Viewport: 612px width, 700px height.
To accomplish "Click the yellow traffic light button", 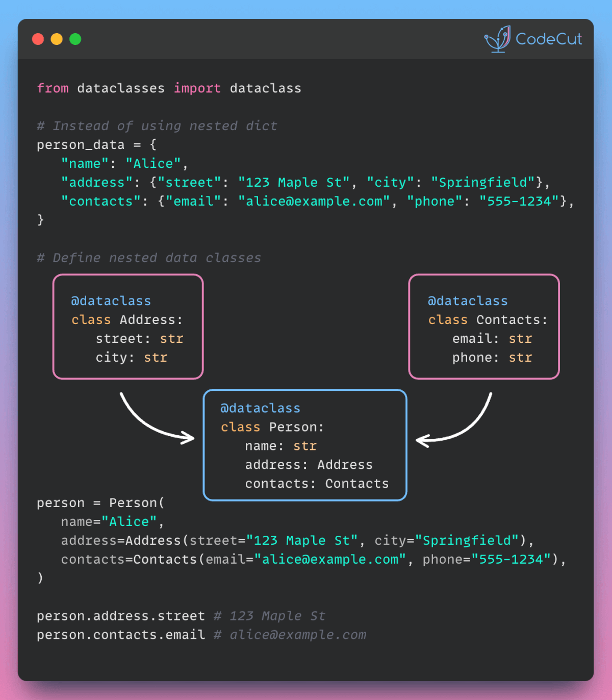I will click(x=57, y=39).
